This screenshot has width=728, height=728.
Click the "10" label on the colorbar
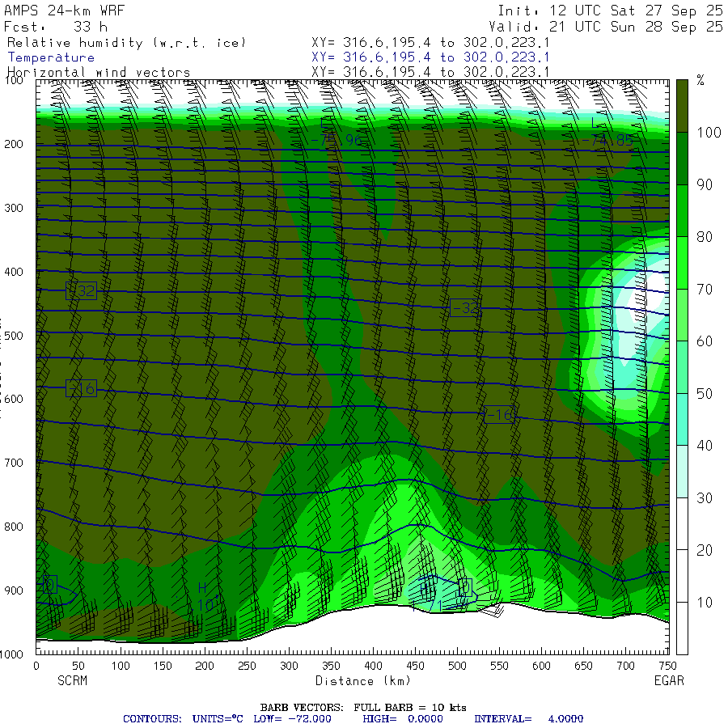705,603
